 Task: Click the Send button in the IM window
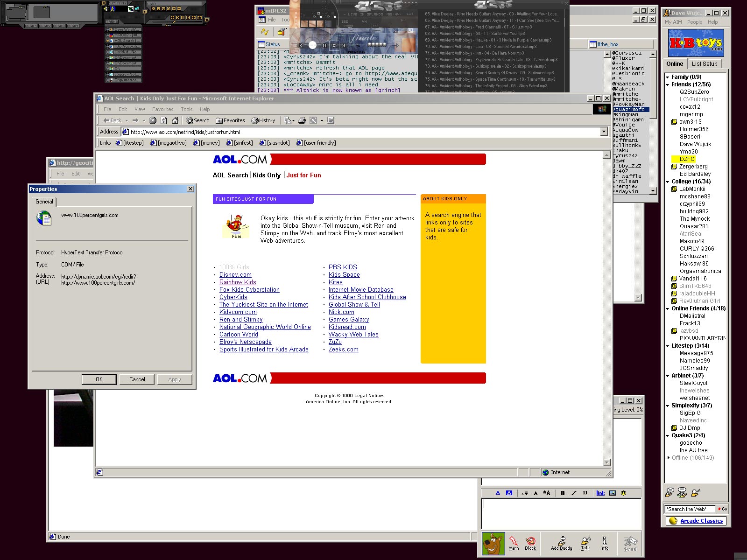pos(630,544)
